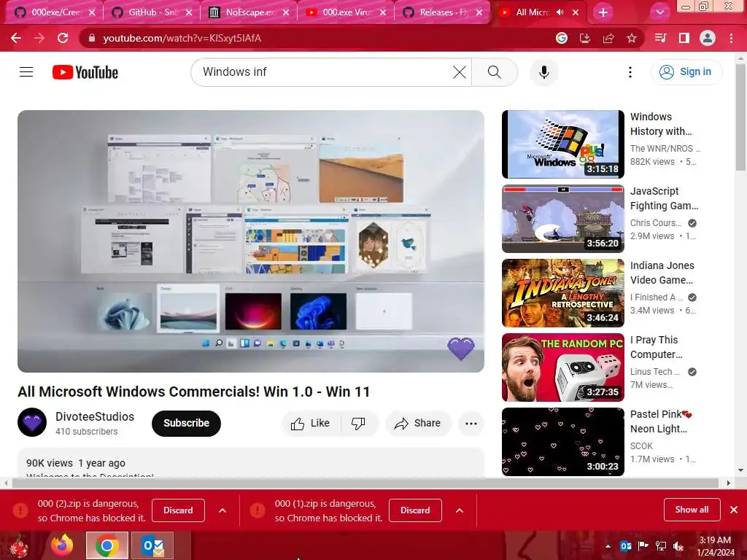Open the tab search dropdown
Screen dimensions: 747x560
(x=659, y=12)
